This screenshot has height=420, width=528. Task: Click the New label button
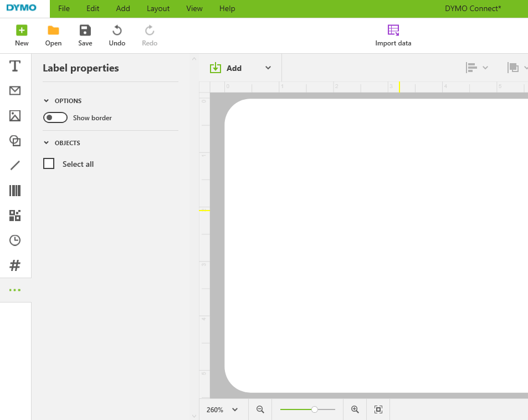22,35
